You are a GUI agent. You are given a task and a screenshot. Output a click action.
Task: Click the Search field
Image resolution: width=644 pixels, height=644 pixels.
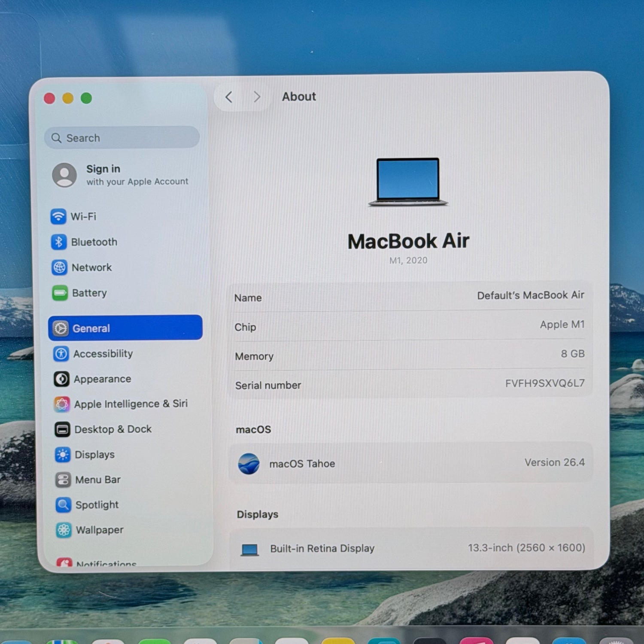click(122, 138)
